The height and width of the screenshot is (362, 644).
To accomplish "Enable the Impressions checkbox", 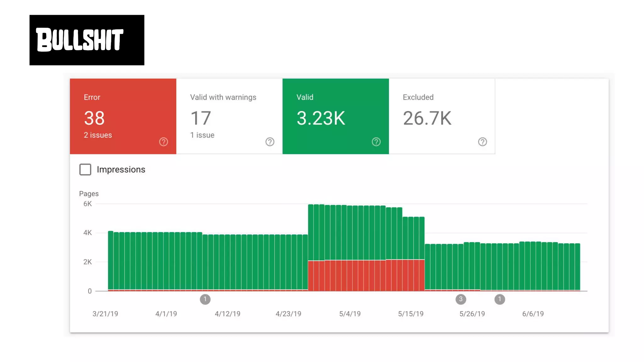I will tap(85, 169).
